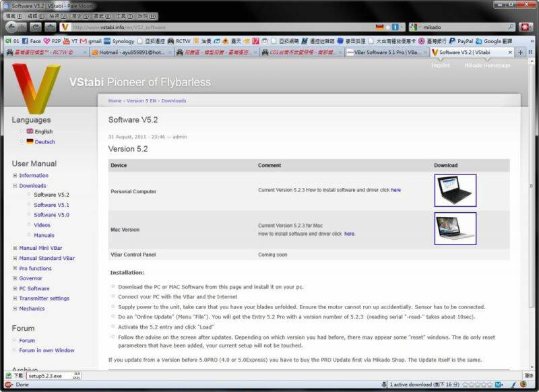Viewport: 539px width, 392px height.
Task: Click the adblock icon beside Done in status bar
Action: pos(9,385)
